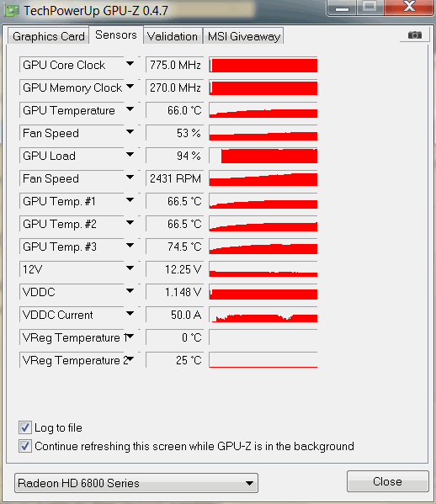Go to the MSI Giveaway tab
Image resolution: width=436 pixels, height=504 pixels.
pos(244,36)
